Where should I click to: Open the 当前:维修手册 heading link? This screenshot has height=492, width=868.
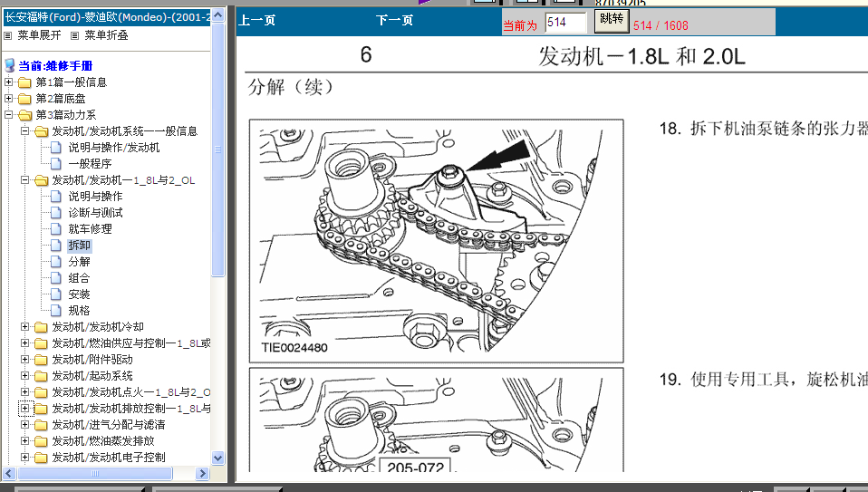point(55,66)
